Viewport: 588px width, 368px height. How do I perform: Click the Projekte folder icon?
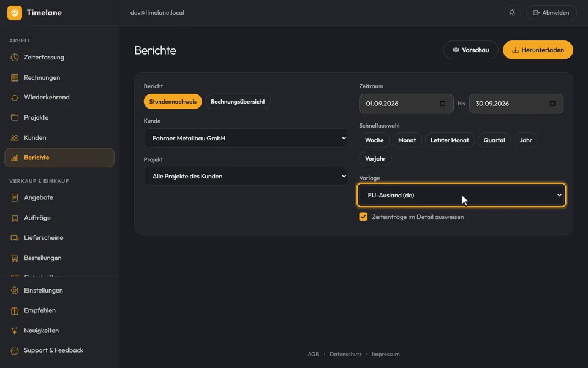[x=15, y=118]
